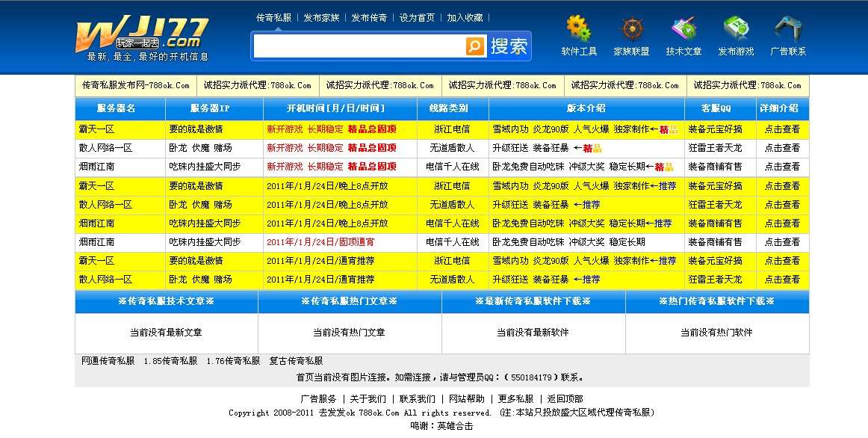Viewport: 868px width, 438px height.
Task: Click the 发布游戏 icon
Action: click(736, 28)
